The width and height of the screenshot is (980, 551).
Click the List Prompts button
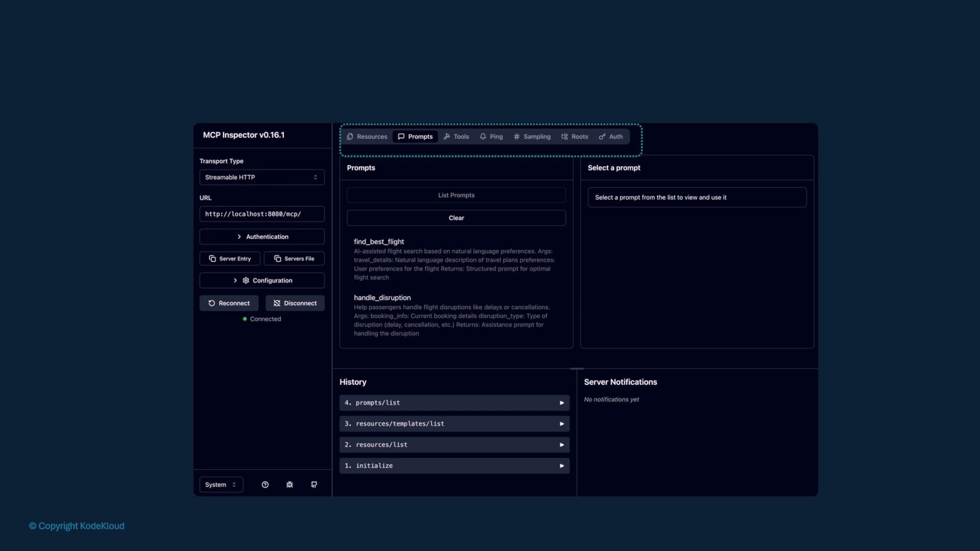coord(456,195)
